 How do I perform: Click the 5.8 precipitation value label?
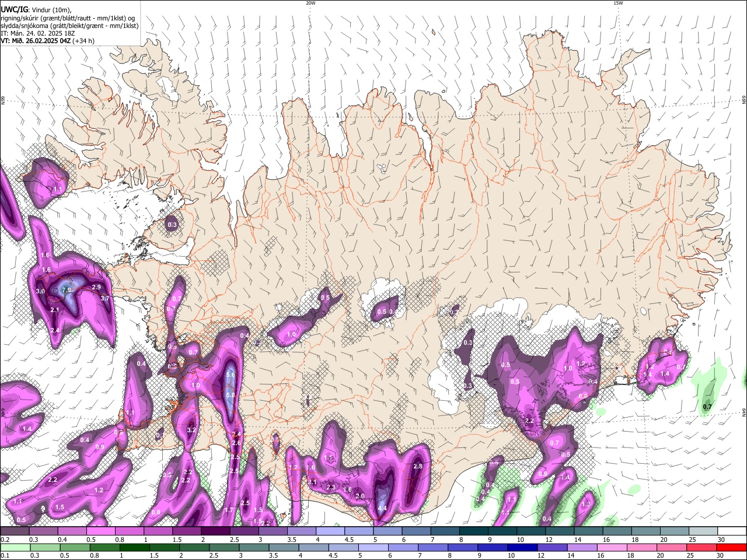pyautogui.click(x=230, y=395)
